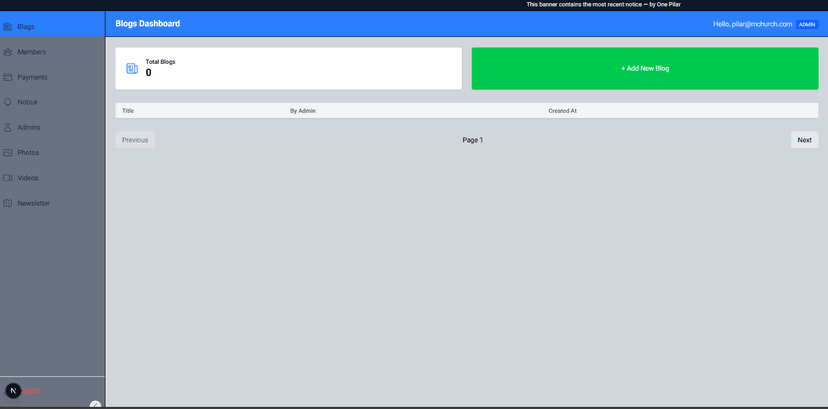Open the Admins menu item
This screenshot has height=409, width=828.
[x=52, y=127]
